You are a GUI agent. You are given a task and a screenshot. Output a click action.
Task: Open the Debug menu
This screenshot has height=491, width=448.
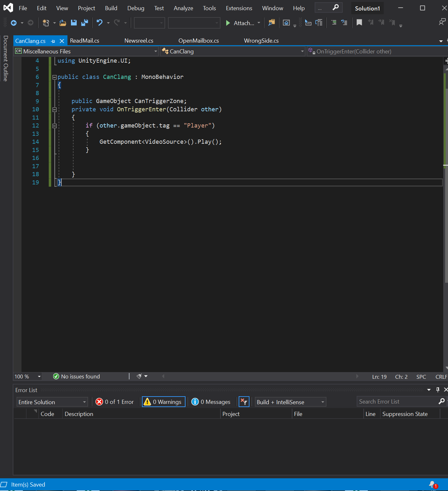click(x=136, y=8)
